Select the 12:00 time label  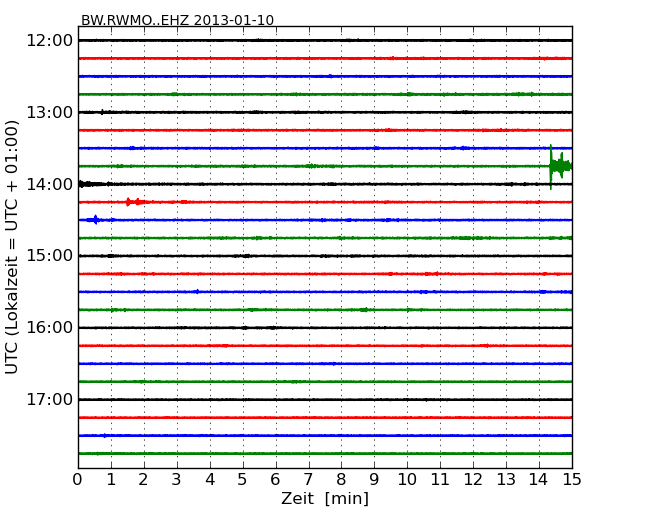click(x=49, y=41)
